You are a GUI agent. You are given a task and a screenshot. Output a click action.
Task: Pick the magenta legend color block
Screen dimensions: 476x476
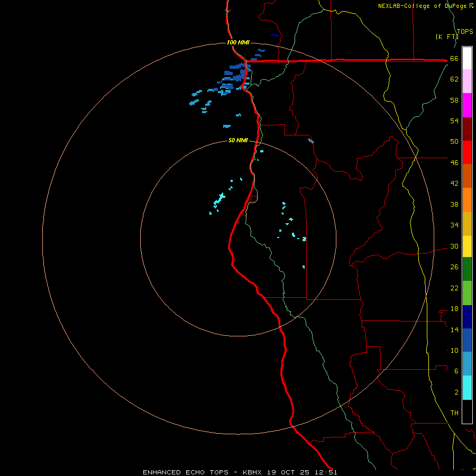(x=467, y=105)
